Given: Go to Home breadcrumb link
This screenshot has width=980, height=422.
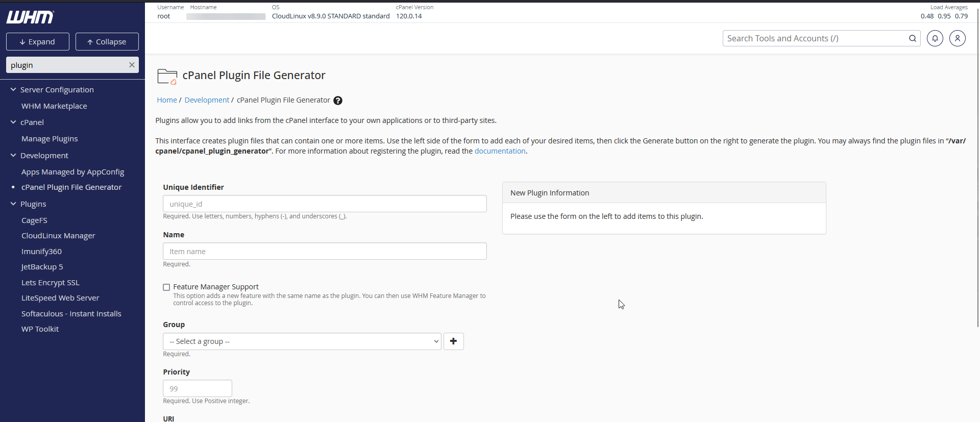Looking at the screenshot, I should pos(167,100).
